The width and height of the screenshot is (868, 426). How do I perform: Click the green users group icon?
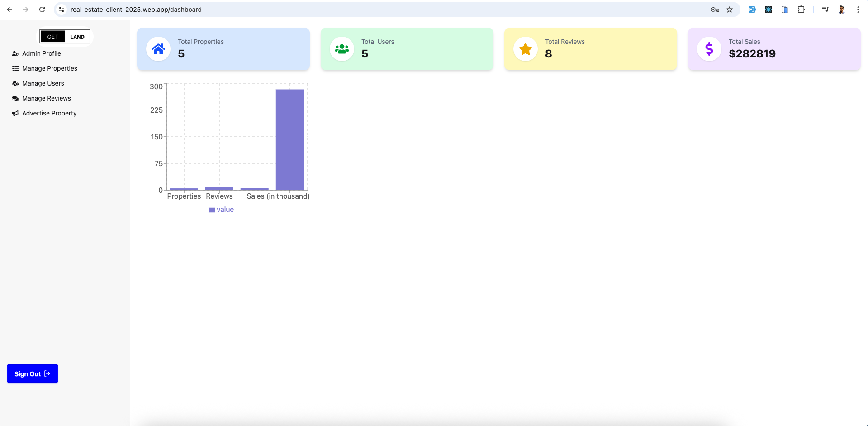pos(342,49)
